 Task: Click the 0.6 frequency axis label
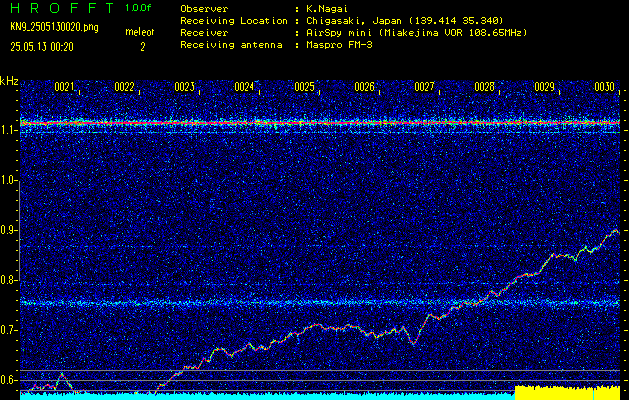(x=8, y=380)
